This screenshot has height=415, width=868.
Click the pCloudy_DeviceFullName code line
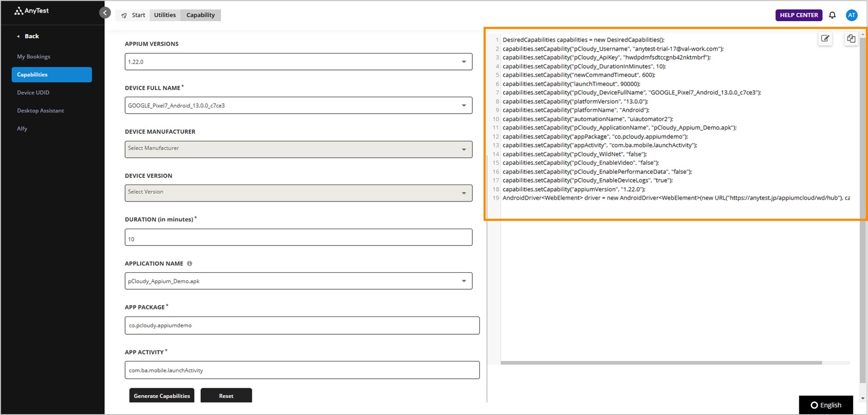pos(631,92)
